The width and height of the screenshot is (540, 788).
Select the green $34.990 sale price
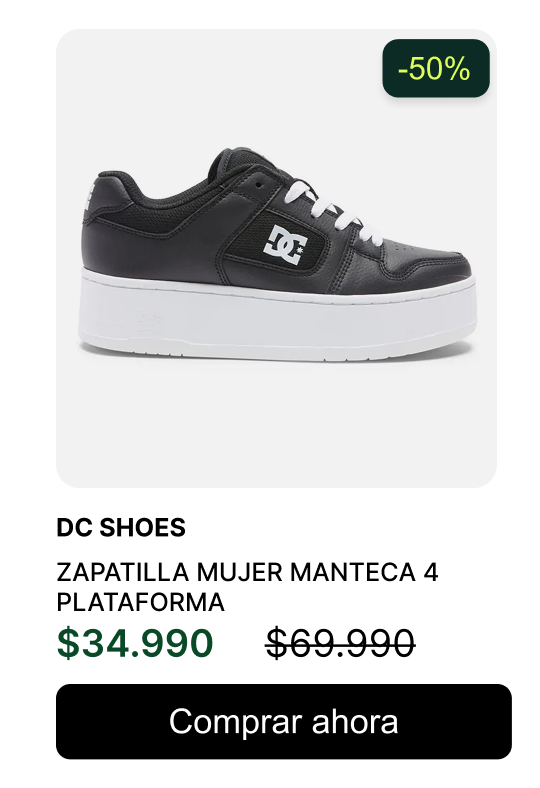tap(135, 643)
